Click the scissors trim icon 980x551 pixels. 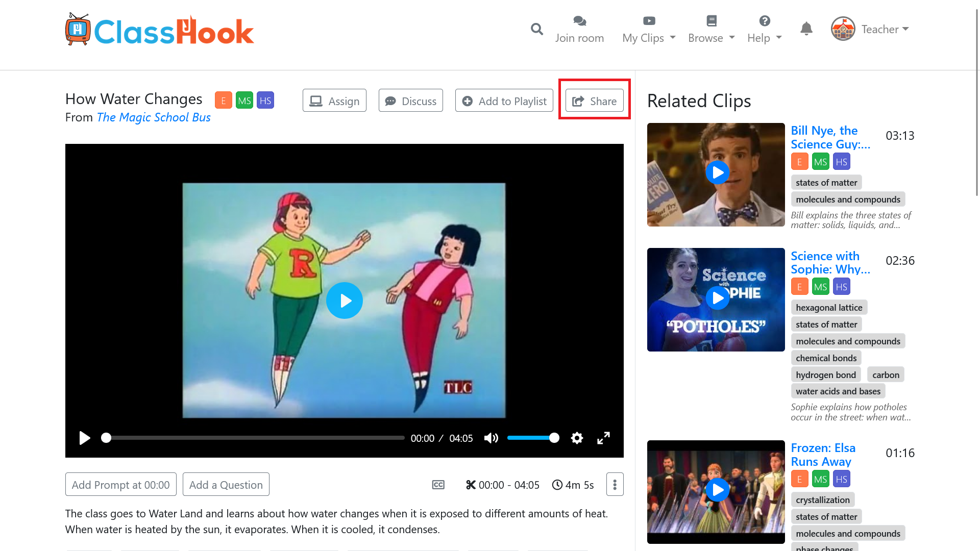(471, 485)
